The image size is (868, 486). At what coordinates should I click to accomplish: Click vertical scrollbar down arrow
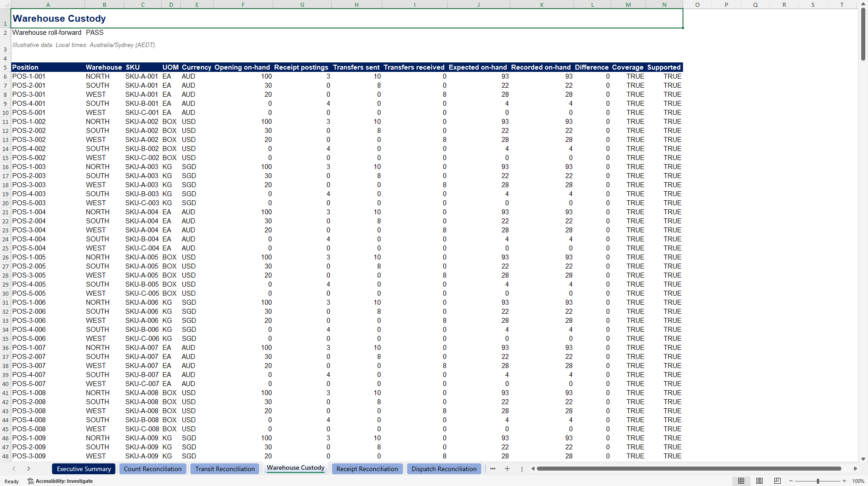point(863,459)
